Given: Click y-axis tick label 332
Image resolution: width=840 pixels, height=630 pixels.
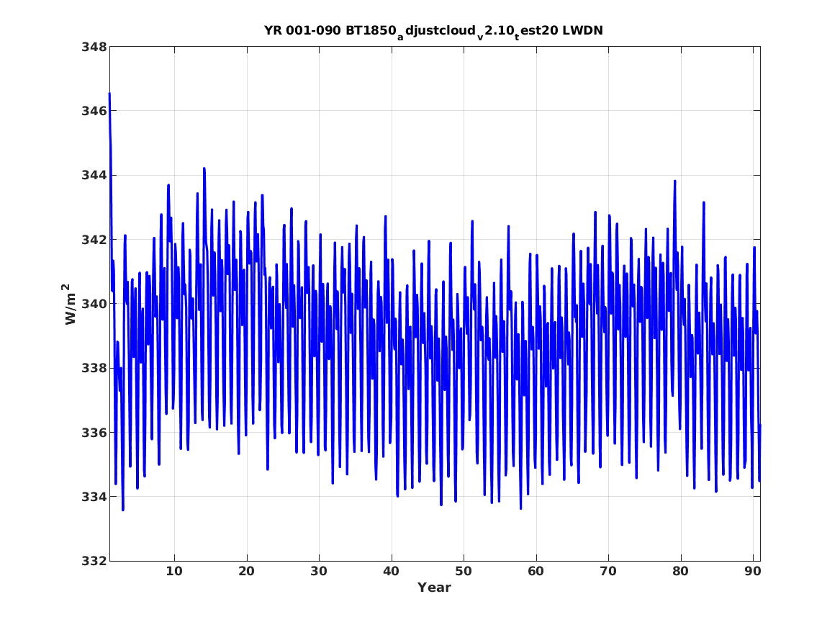Looking at the screenshot, I should 94,561.
